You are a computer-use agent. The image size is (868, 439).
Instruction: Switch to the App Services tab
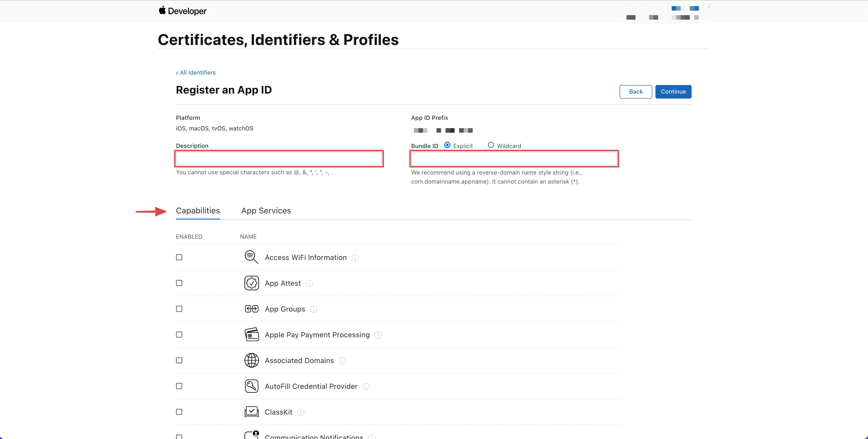[x=266, y=211]
